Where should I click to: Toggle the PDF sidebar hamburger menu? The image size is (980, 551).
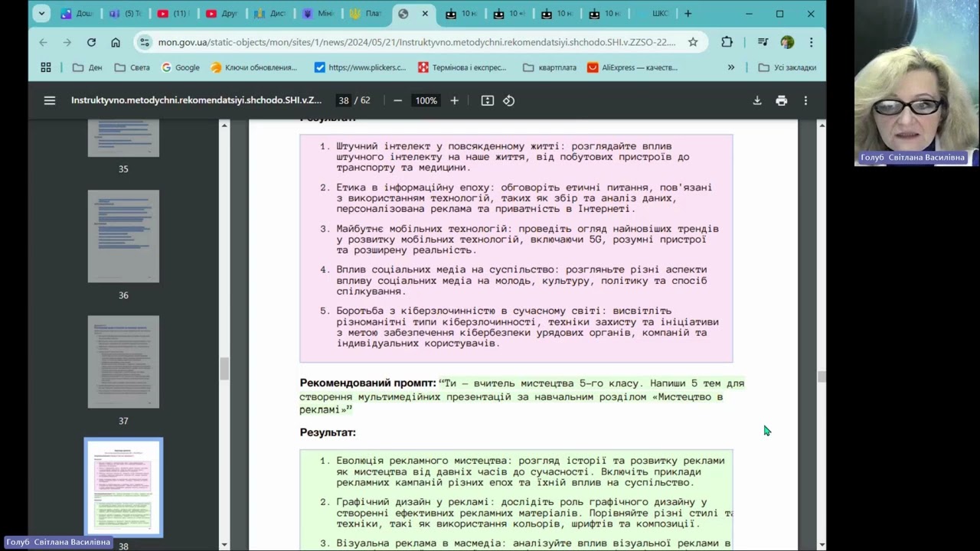50,100
